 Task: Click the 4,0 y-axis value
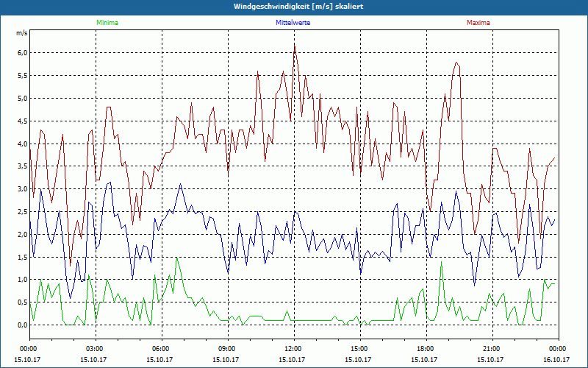(x=23, y=144)
